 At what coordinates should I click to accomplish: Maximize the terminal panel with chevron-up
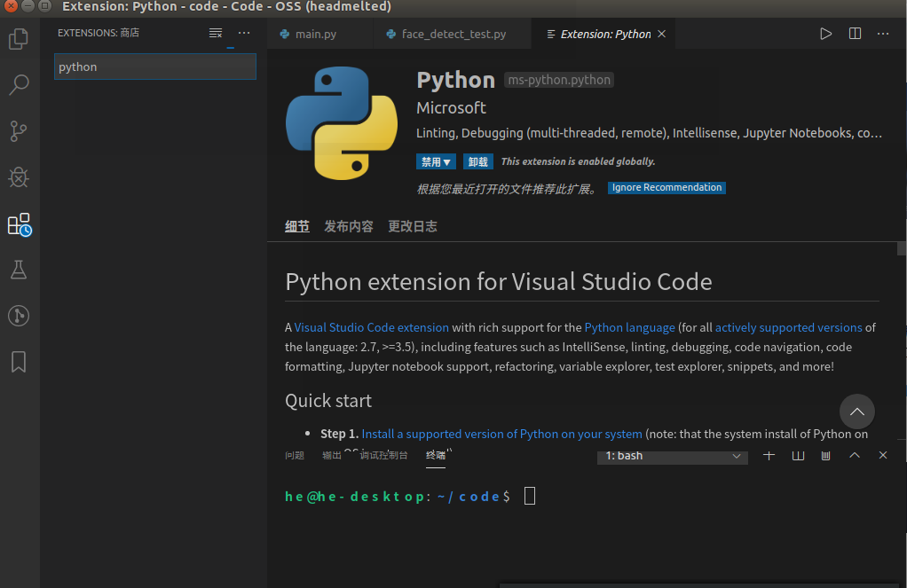[x=855, y=455]
